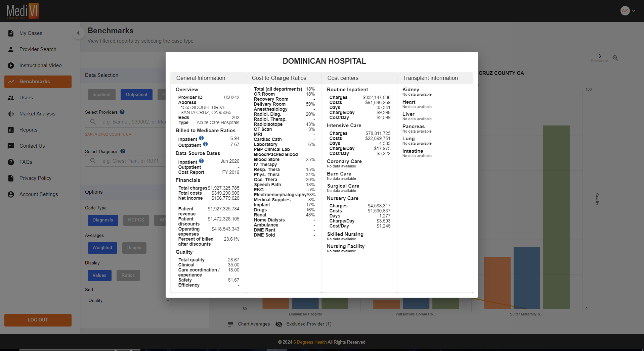Click help icon beside Select Diagnosis
This screenshot has width=644, height=351.
pyautogui.click(x=123, y=151)
